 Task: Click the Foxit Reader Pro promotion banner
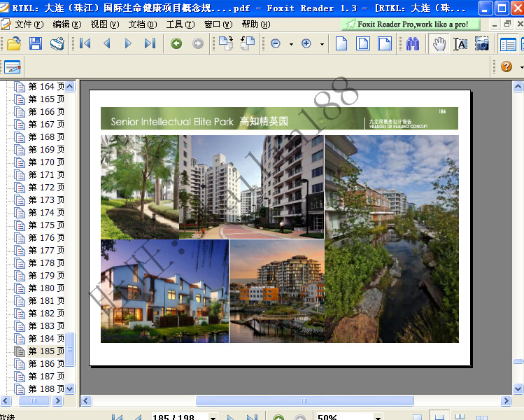coord(411,24)
